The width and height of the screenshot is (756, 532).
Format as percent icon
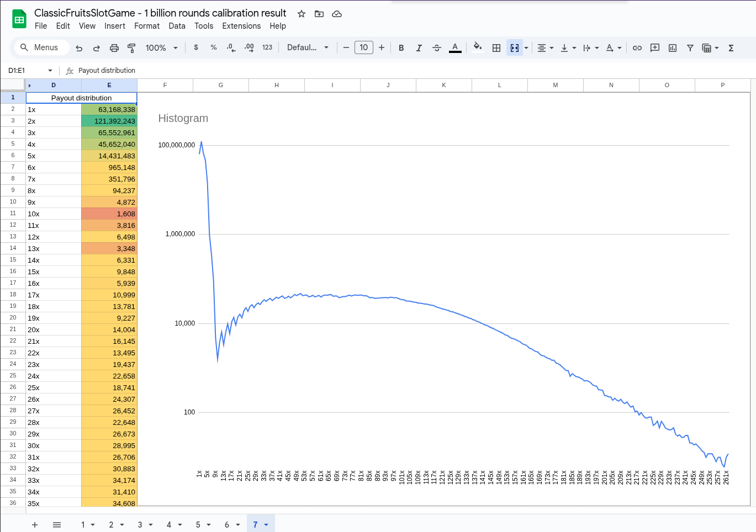point(214,47)
